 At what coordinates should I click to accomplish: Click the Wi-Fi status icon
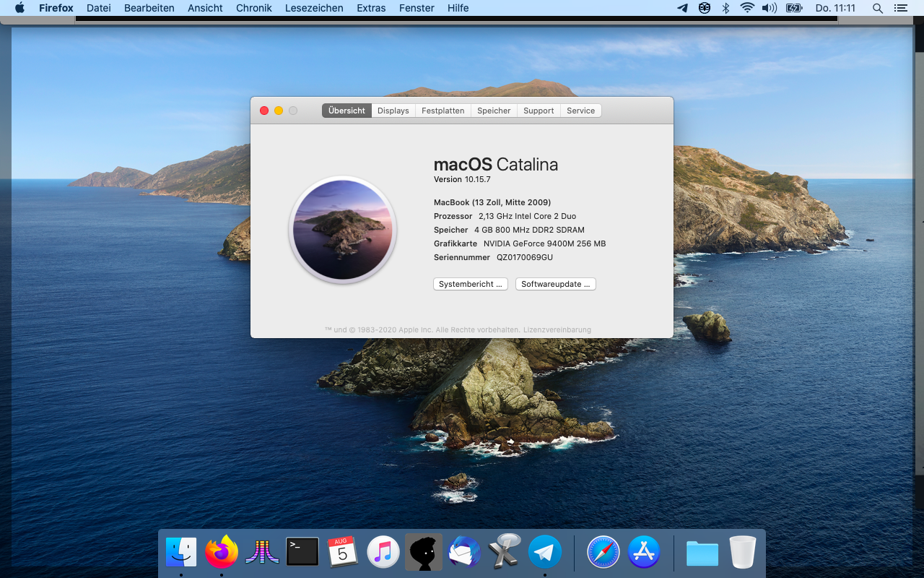(x=747, y=8)
